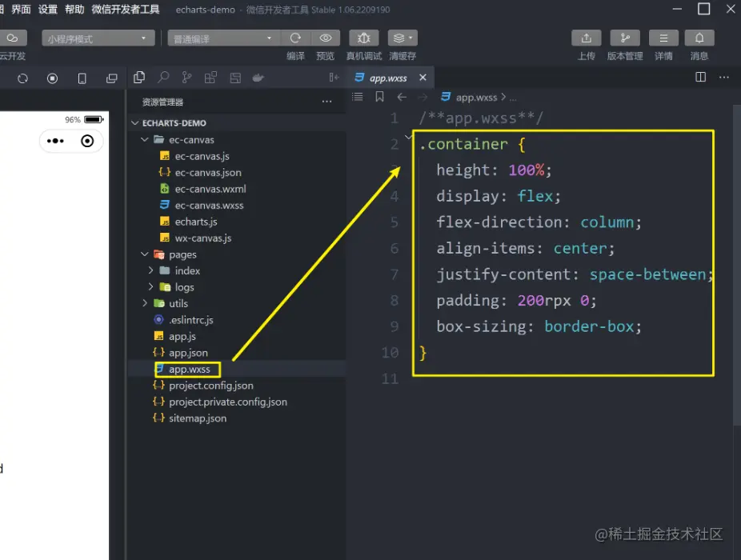Click simulator capsule menu dots
This screenshot has width=741, height=560.
(x=55, y=141)
